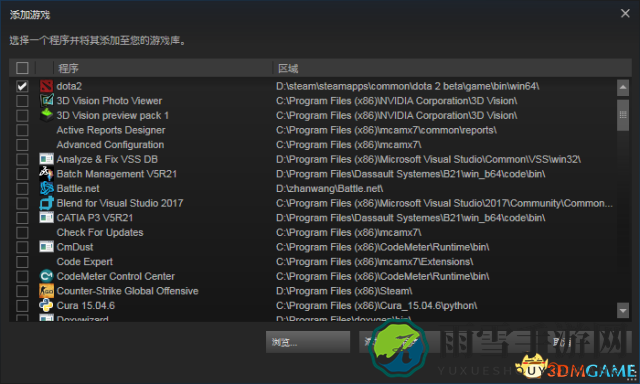Image resolution: width=640 pixels, height=384 pixels.
Task: Check the Analyze & Fix VSS DB checkbox
Action: pyautogui.click(x=22, y=159)
